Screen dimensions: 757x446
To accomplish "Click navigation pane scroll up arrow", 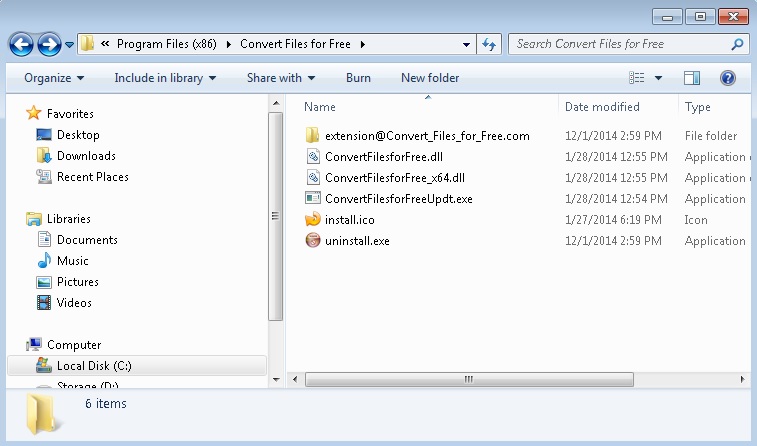I will pos(276,103).
